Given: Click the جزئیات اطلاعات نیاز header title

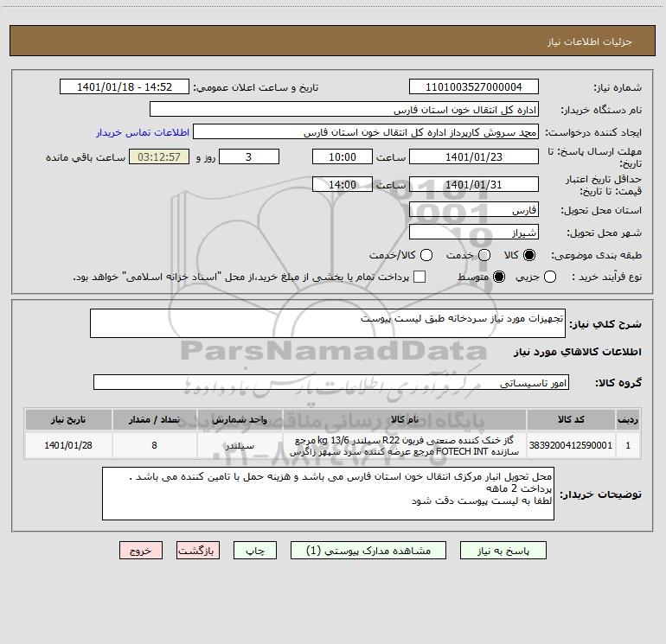Looking at the screenshot, I should (x=590, y=41).
